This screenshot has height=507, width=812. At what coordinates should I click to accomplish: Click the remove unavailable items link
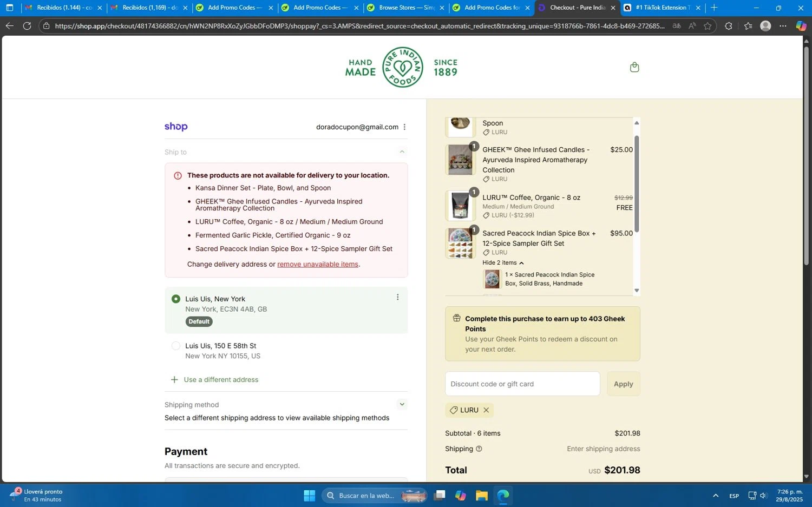tap(318, 264)
